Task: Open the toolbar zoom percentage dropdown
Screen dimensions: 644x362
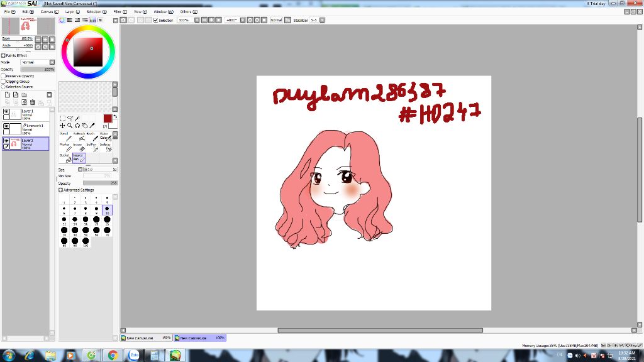Action: tap(197, 20)
